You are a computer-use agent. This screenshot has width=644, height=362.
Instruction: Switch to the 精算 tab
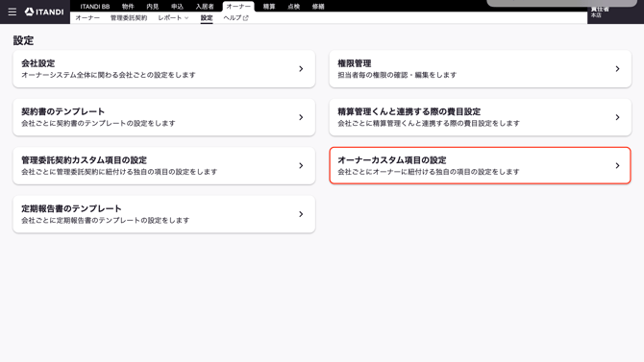[x=269, y=7]
